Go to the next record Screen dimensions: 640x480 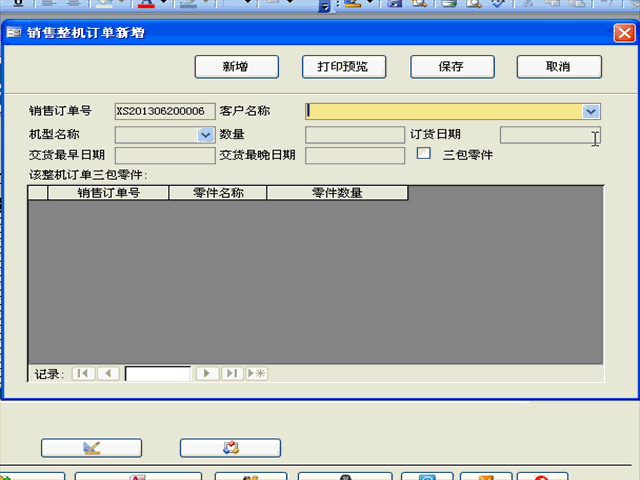point(207,373)
